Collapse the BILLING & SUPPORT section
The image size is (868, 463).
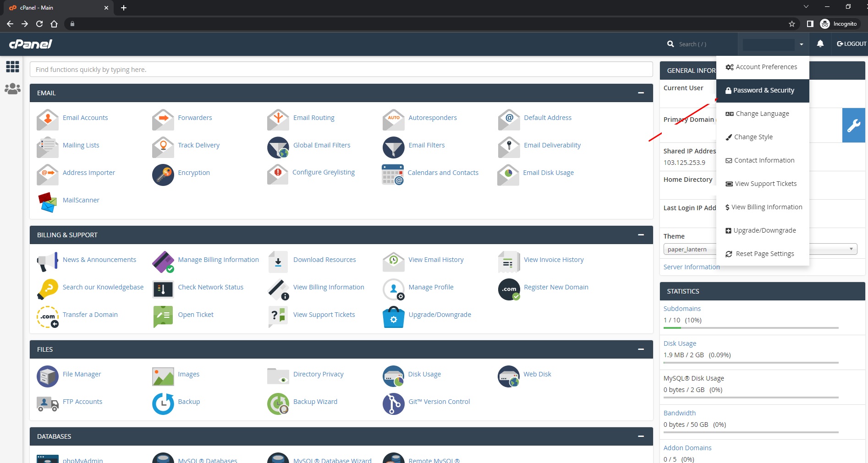[641, 234]
